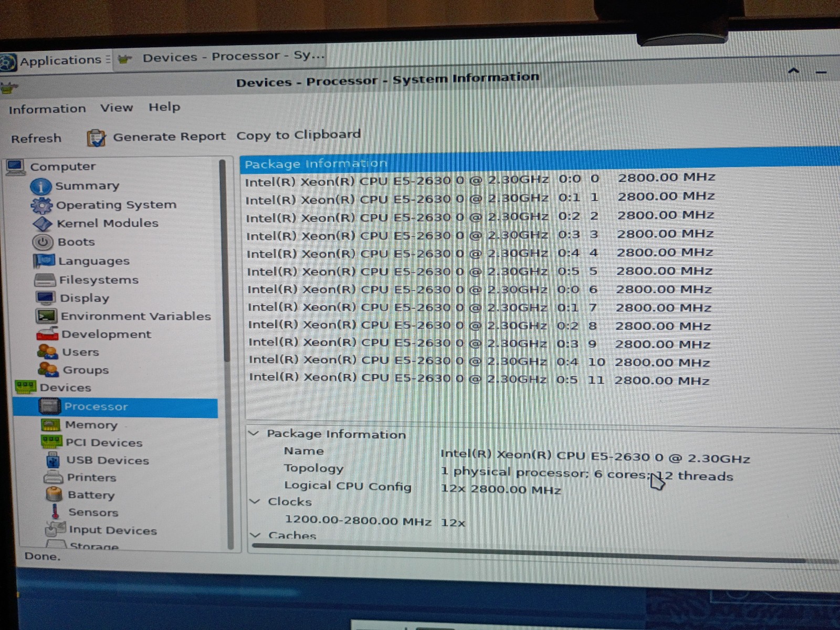Click Copy to Clipboard button
840x630 pixels.
(298, 135)
